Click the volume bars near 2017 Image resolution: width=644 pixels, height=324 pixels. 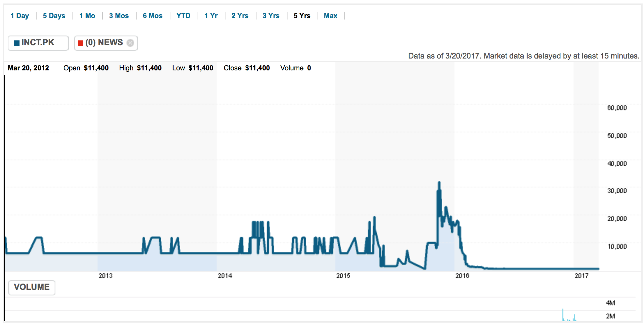click(569, 315)
